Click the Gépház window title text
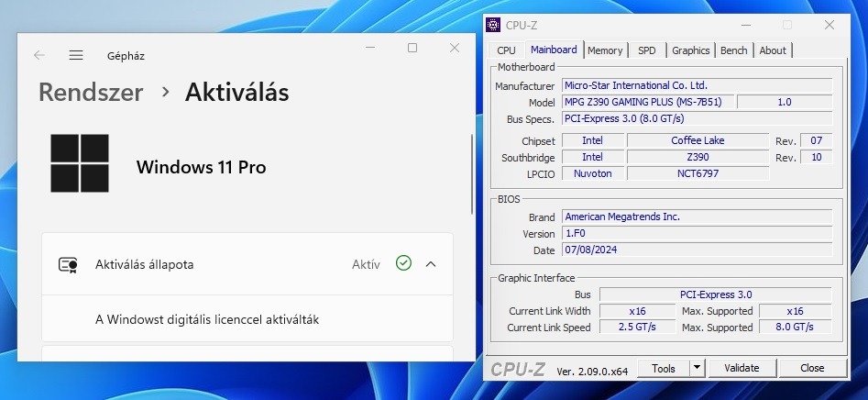This screenshot has width=868, height=400. coord(126,56)
